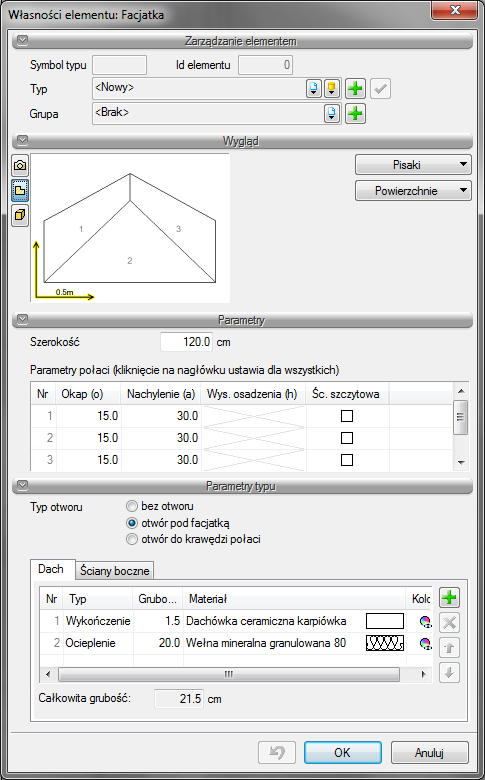Click the Śc. szczytowa column header
The image size is (485, 780).
(347, 394)
